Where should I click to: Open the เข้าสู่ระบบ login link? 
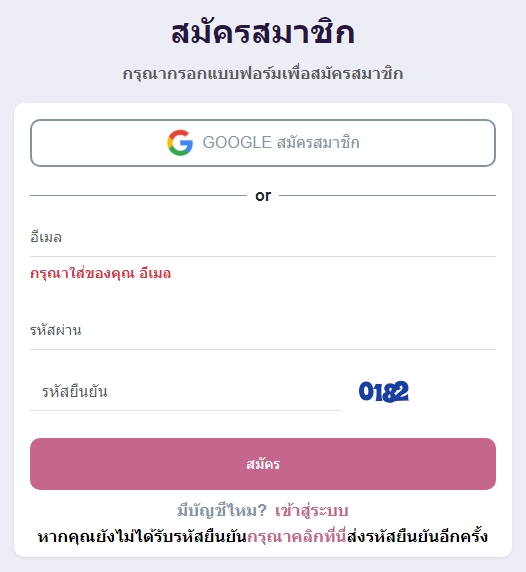[312, 511]
